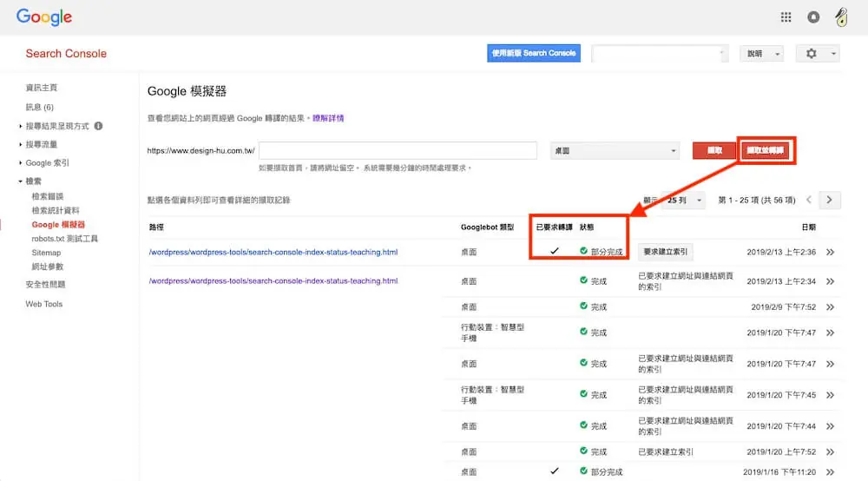The height and width of the screenshot is (481, 868).
Task: Click the Search Console title link
Action: [66, 54]
